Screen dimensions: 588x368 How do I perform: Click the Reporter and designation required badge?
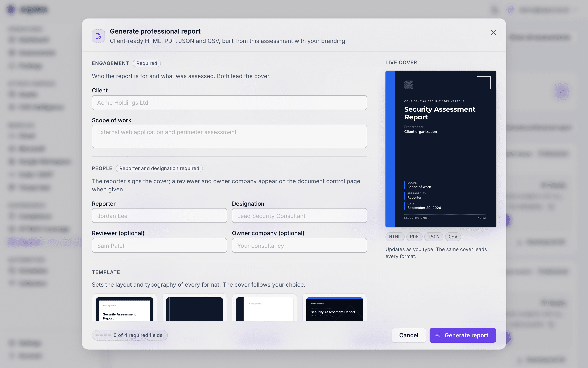coord(159,168)
